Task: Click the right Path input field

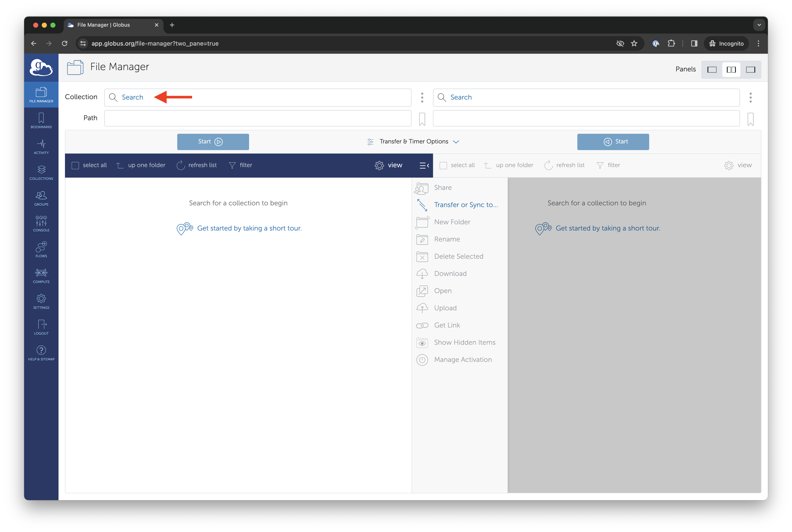Action: click(x=586, y=118)
